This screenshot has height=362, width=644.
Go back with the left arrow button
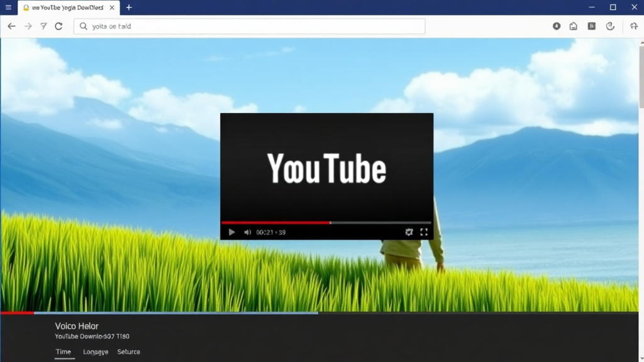click(x=11, y=26)
